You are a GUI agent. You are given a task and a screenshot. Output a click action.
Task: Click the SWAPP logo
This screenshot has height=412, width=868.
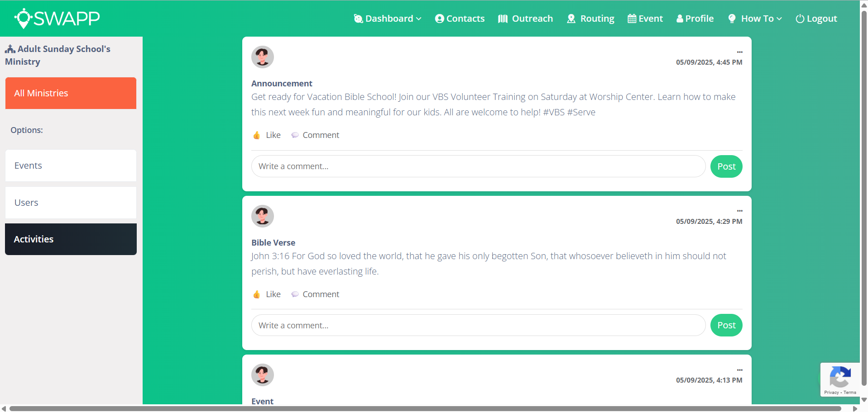tap(57, 19)
